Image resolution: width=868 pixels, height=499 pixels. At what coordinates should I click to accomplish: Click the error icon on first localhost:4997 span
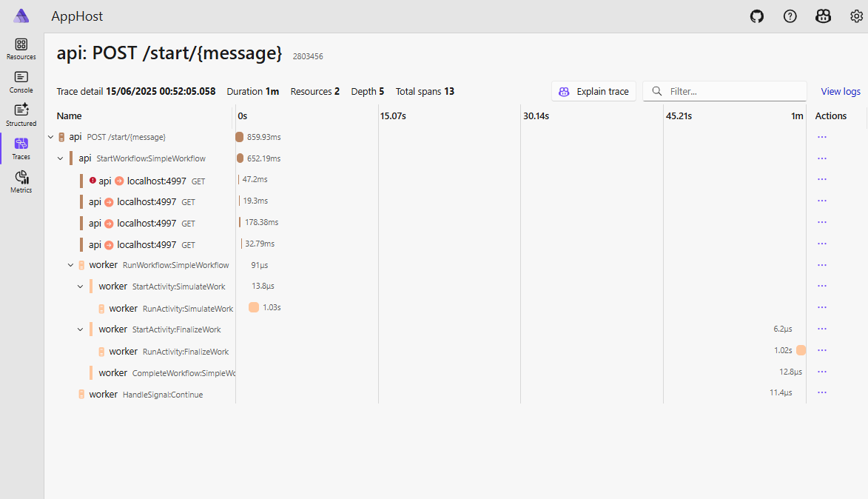pos(92,180)
